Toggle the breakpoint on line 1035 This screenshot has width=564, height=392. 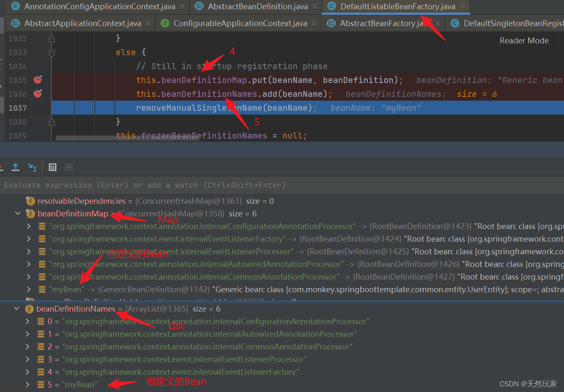[38, 80]
